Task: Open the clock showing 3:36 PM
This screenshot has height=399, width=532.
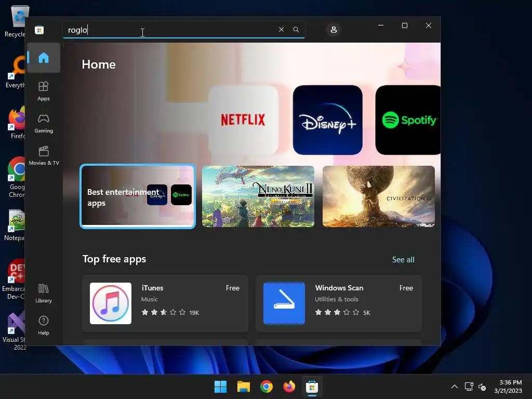Action: [x=508, y=387]
